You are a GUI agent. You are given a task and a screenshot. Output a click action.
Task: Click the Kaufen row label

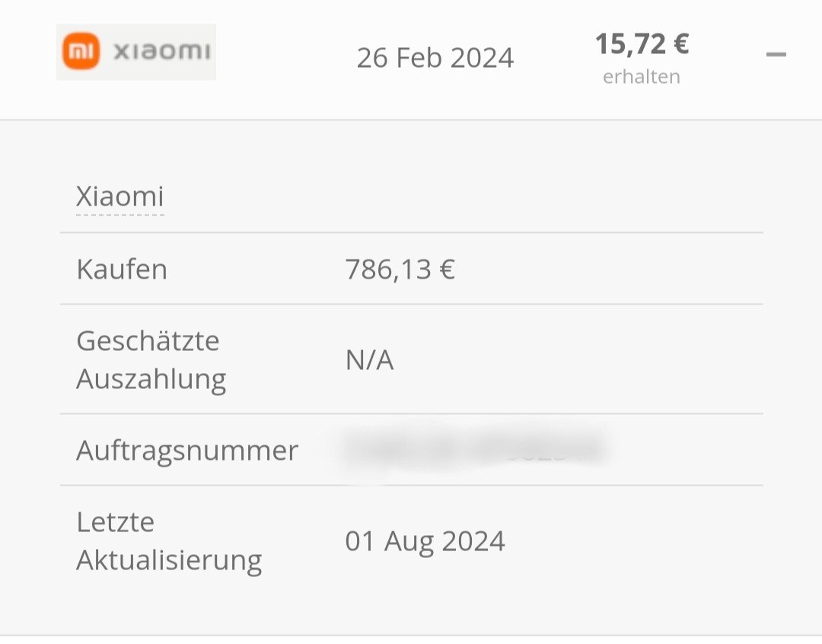122,269
